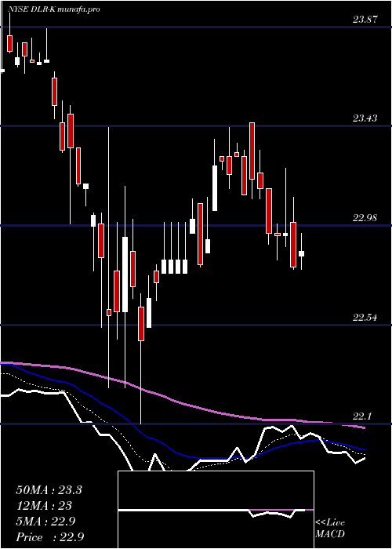This screenshot has height=549, width=392.
Task: Click inside the MACD indicator panel
Action: (216, 510)
